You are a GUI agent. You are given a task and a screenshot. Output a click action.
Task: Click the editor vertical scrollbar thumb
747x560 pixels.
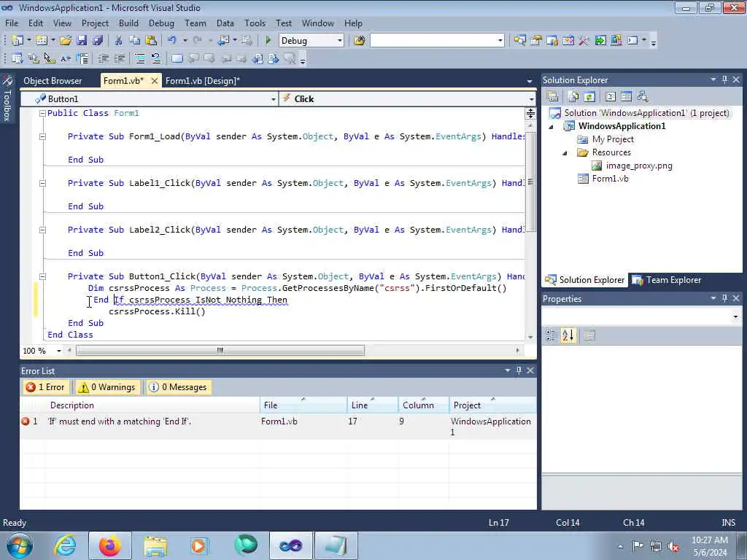pyautogui.click(x=530, y=182)
